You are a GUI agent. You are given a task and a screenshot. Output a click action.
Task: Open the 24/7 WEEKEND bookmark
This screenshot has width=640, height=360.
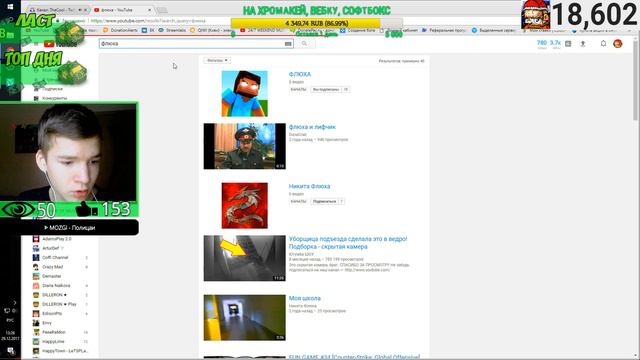262,30
